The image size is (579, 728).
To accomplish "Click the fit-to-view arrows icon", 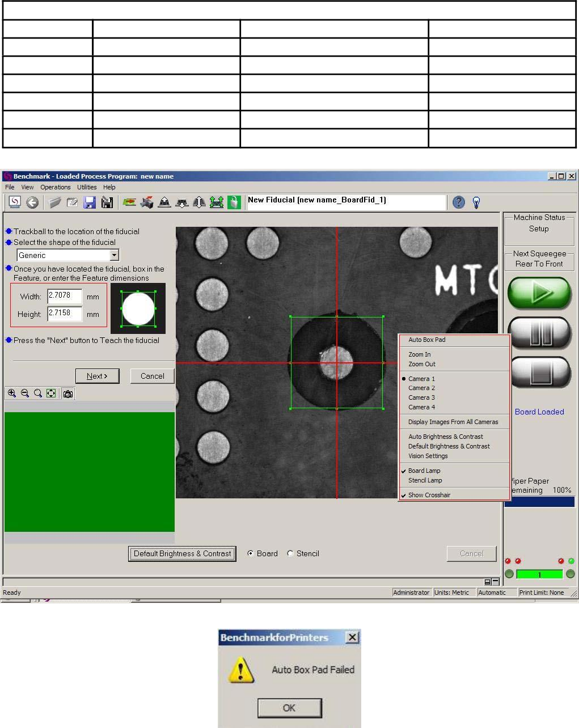I will point(51,393).
